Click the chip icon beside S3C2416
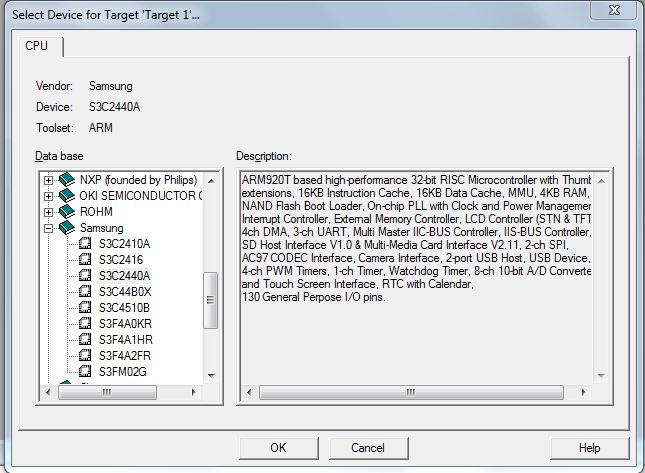Screen dimensions: 645x473 coord(85,260)
